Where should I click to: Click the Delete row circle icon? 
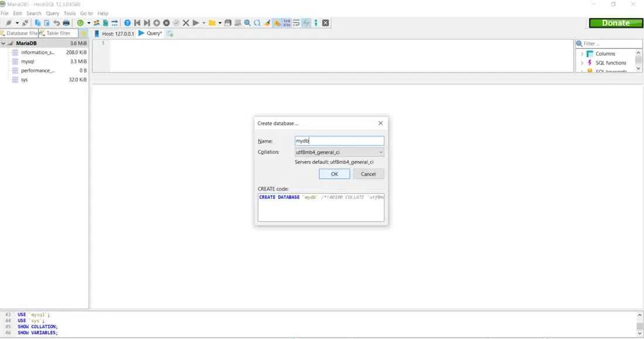click(166, 23)
